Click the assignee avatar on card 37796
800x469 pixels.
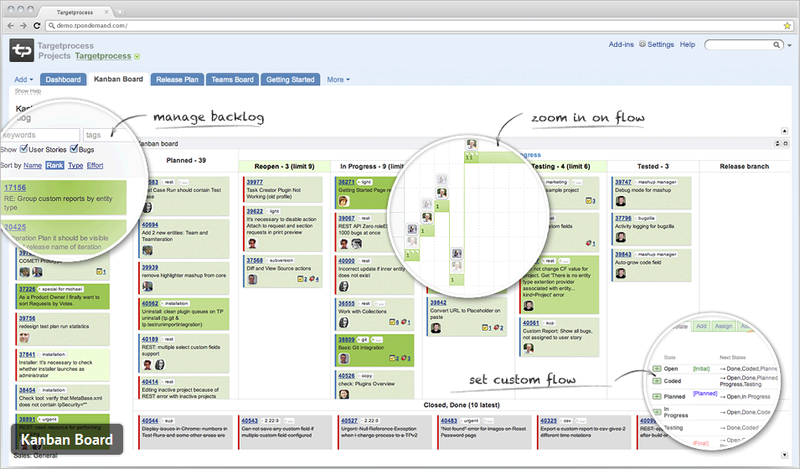620,237
